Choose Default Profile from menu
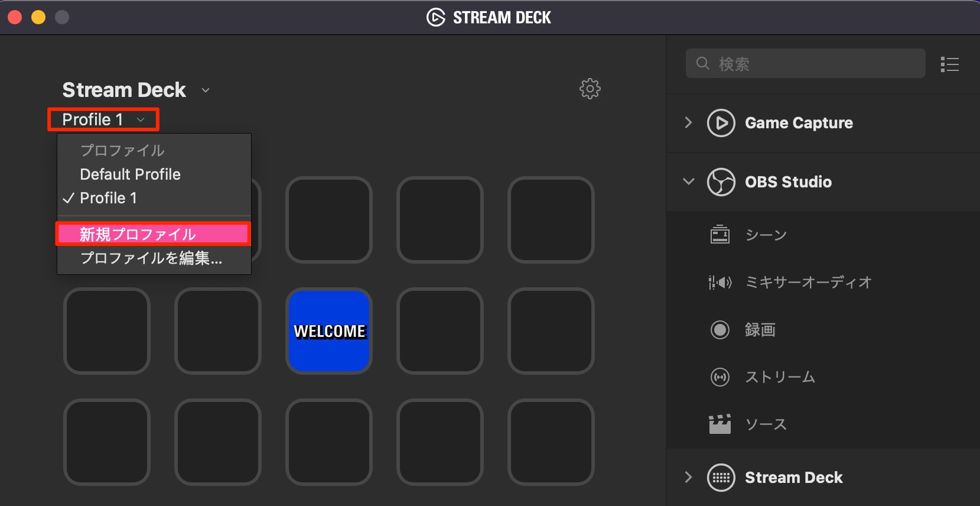Image resolution: width=980 pixels, height=506 pixels. pyautogui.click(x=154, y=174)
